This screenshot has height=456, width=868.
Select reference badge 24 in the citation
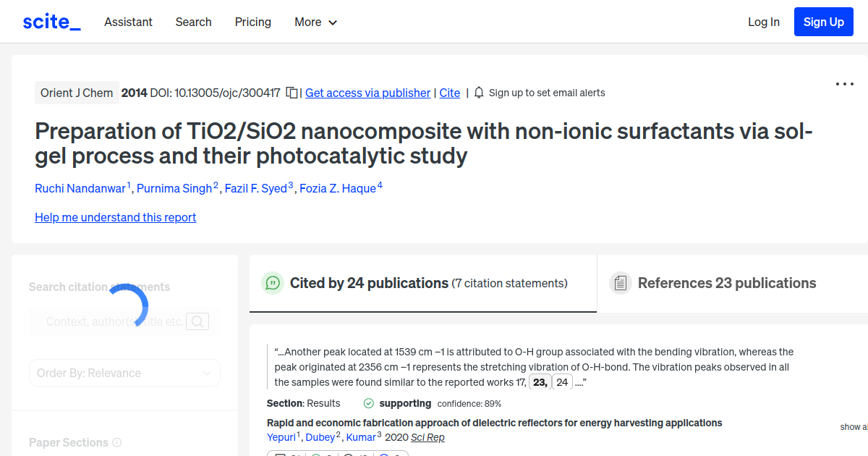(x=562, y=381)
